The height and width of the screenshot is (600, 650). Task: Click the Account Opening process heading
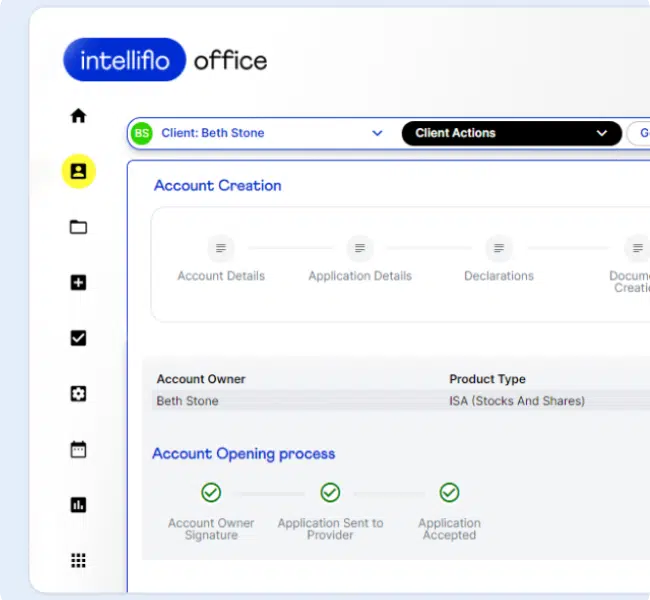click(x=244, y=454)
